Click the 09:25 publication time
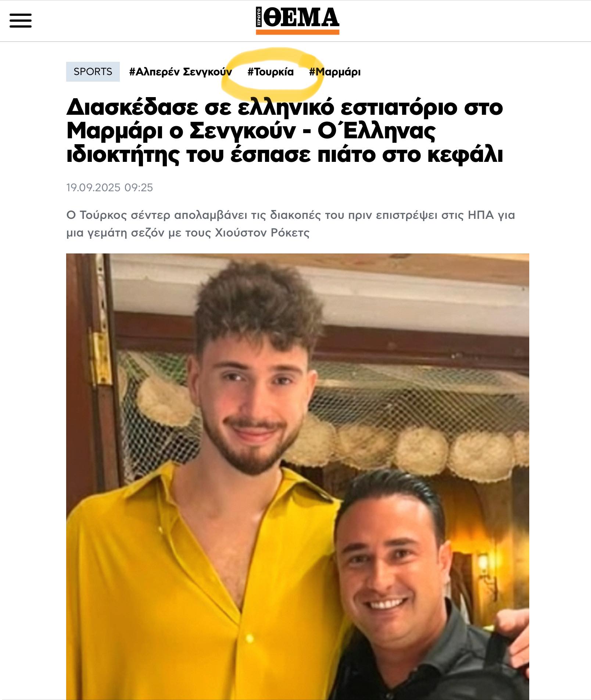The width and height of the screenshot is (591, 700). [139, 188]
